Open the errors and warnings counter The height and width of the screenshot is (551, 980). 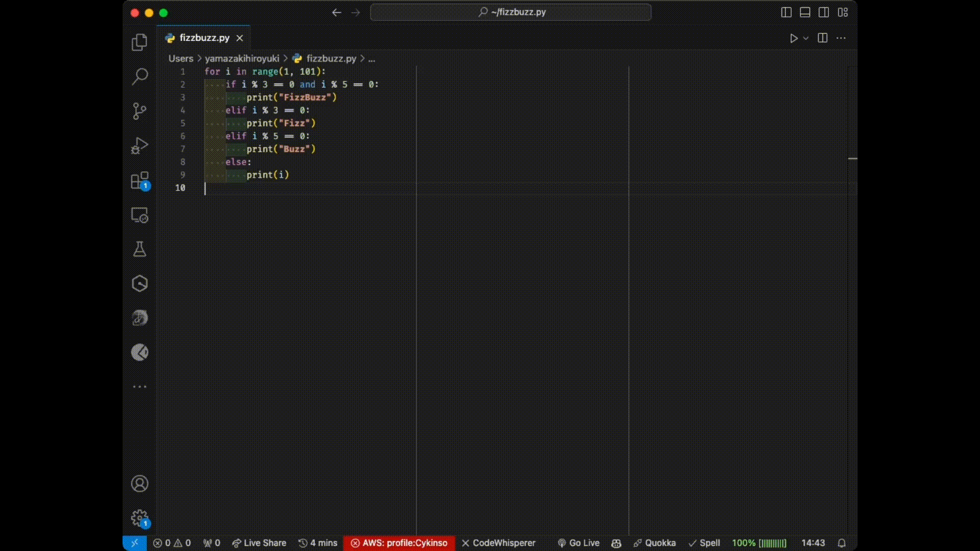(x=172, y=543)
